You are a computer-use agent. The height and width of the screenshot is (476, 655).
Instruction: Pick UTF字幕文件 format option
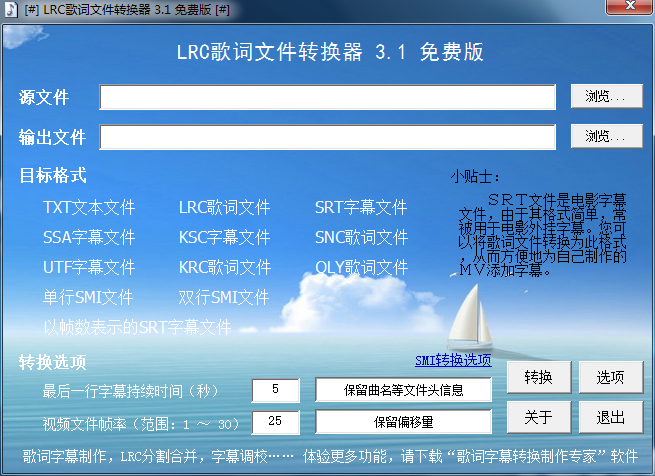[89, 268]
